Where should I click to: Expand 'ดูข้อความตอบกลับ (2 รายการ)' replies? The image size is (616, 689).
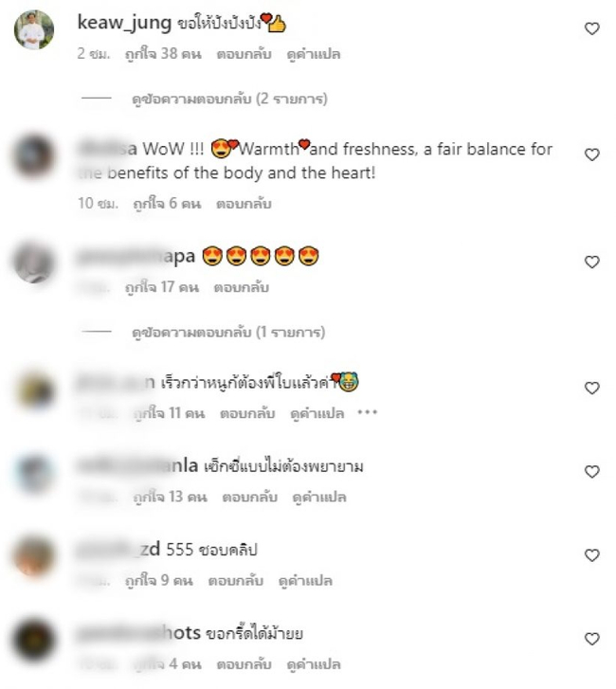coord(229,99)
